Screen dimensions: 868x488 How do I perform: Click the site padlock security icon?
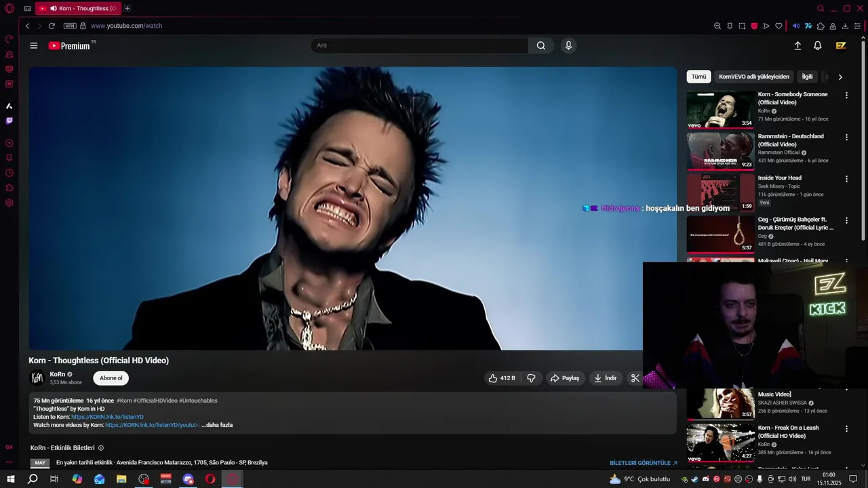83,26
